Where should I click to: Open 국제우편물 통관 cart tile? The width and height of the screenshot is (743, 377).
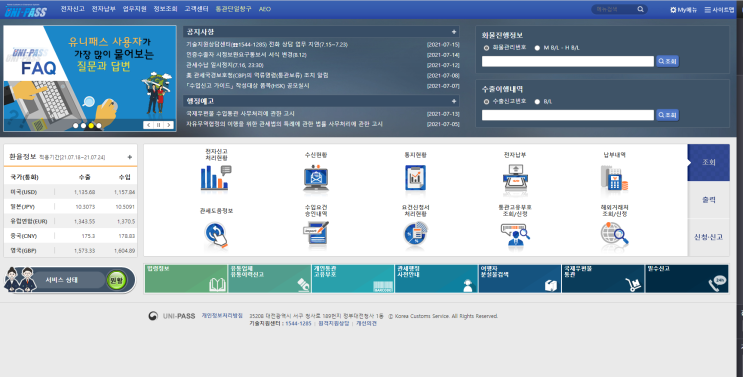(603, 278)
